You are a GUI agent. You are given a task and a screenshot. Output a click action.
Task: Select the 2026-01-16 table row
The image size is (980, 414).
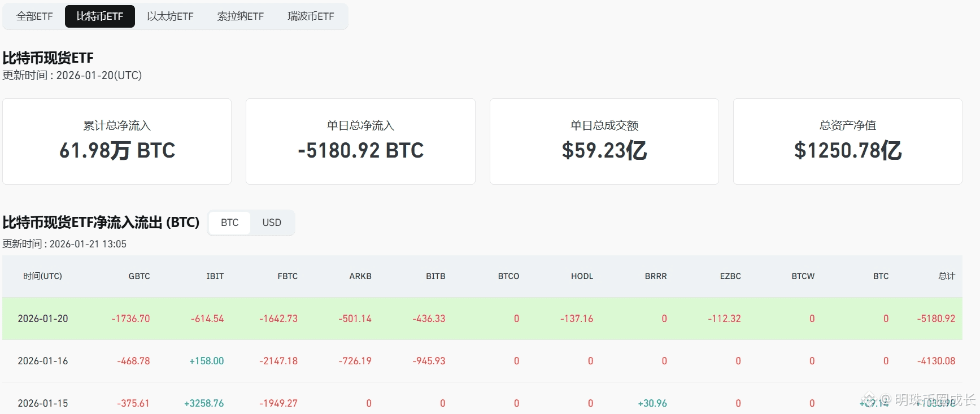coord(482,361)
